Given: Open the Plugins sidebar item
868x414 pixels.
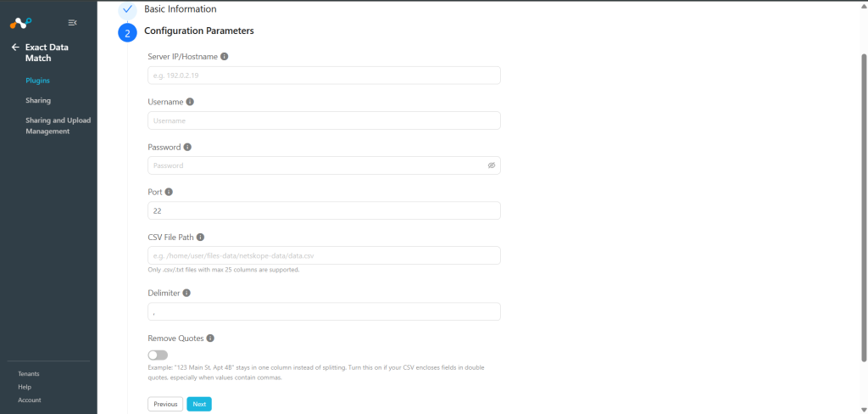Looking at the screenshot, I should pyautogui.click(x=37, y=81).
